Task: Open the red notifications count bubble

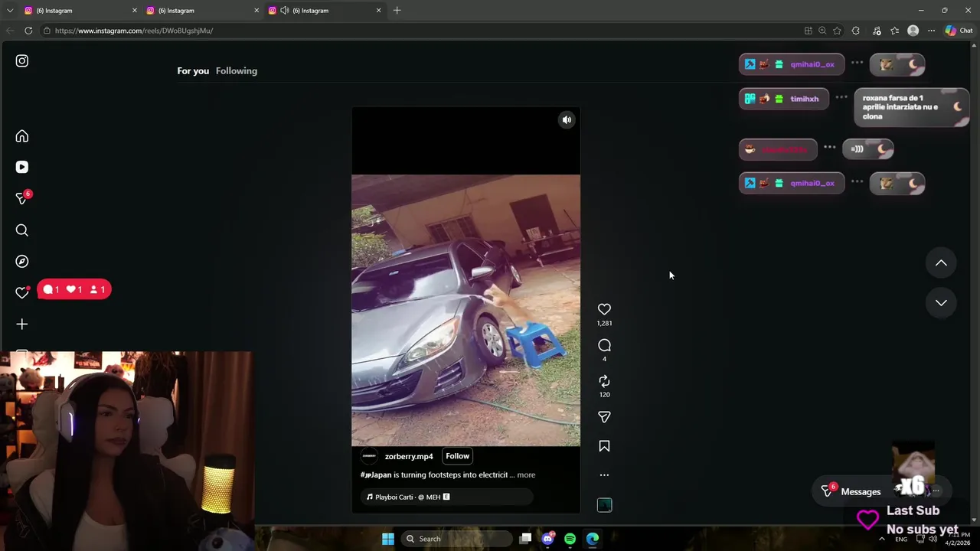Action: 74,289
